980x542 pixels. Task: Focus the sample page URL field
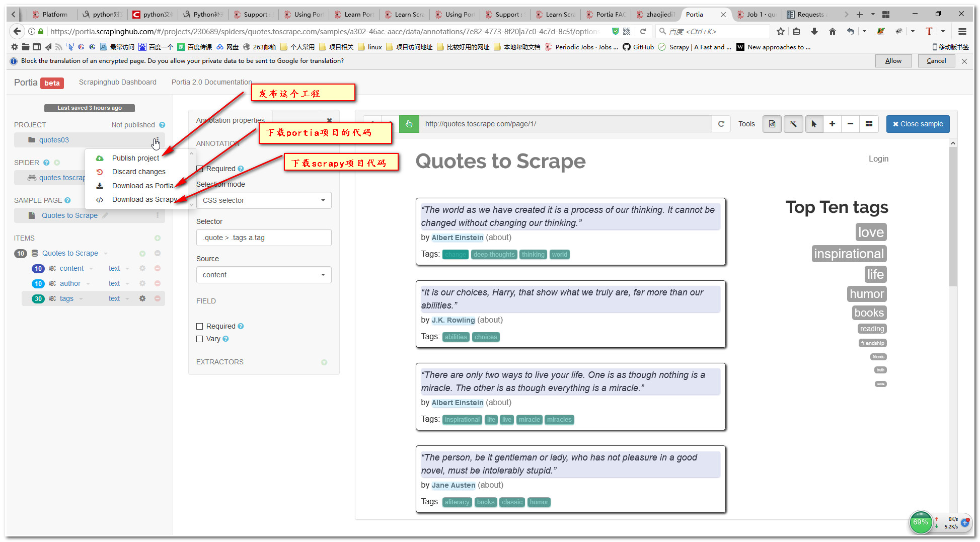tap(565, 124)
